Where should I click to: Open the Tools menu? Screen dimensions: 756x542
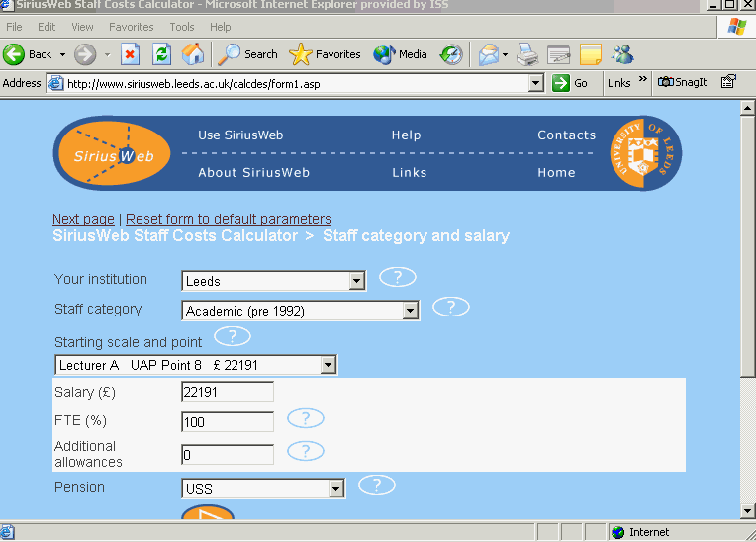point(182,27)
